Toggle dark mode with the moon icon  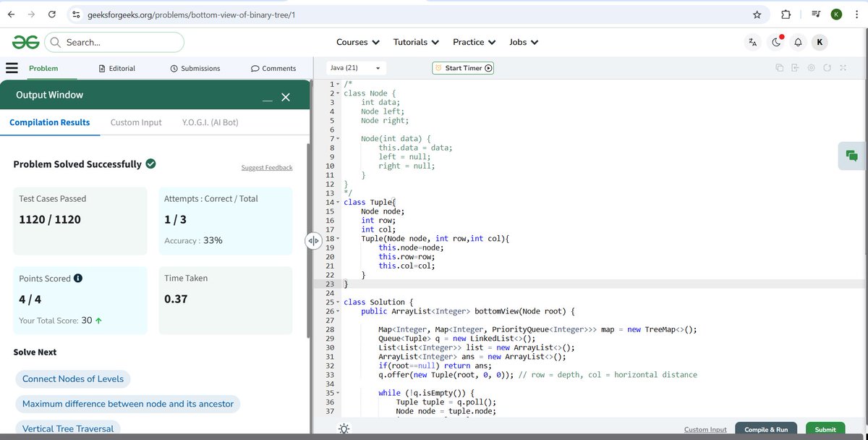[x=775, y=42]
